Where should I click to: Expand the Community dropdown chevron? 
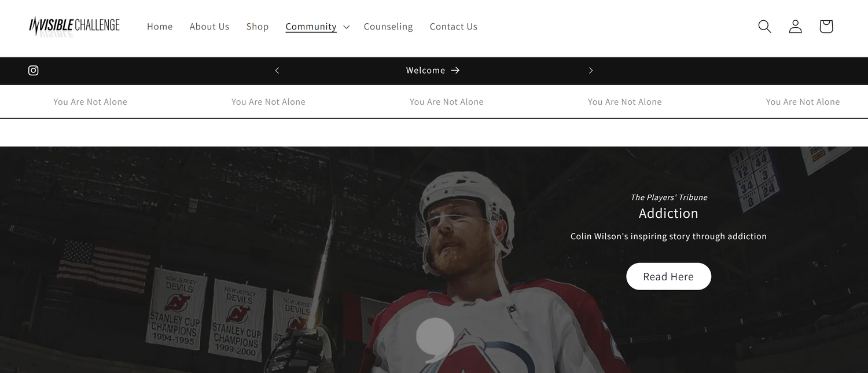(x=346, y=27)
